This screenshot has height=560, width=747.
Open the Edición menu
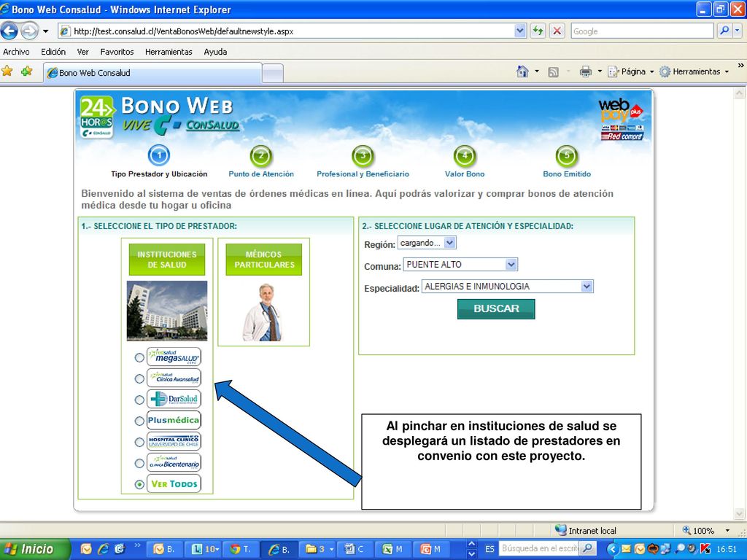pyautogui.click(x=53, y=52)
